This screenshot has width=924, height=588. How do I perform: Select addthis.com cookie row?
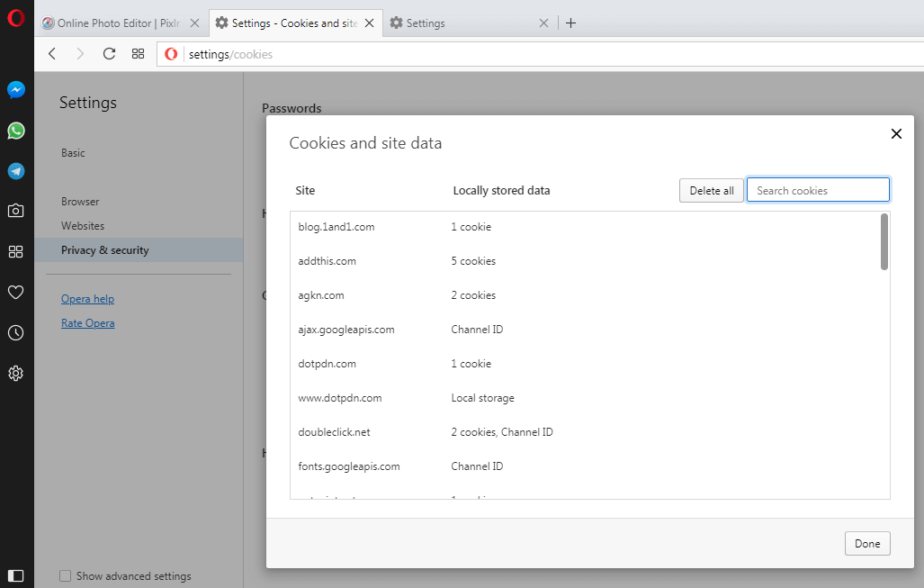pos(585,261)
